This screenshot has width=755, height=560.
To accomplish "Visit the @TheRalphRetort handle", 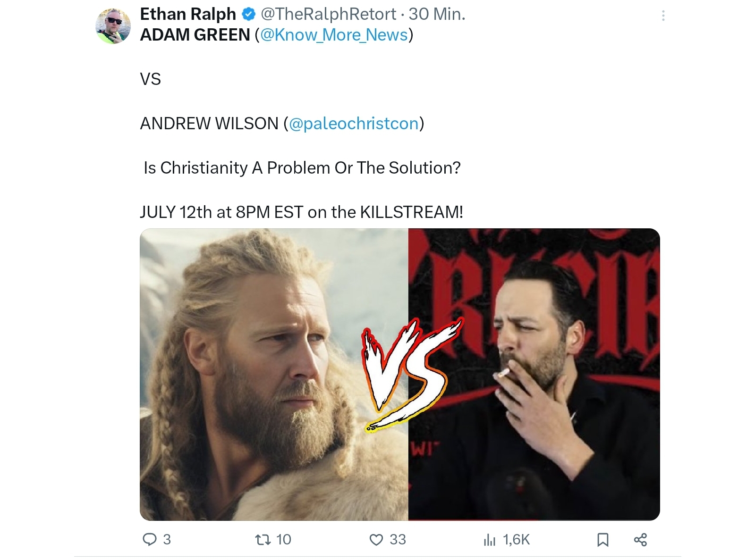I will (328, 14).
